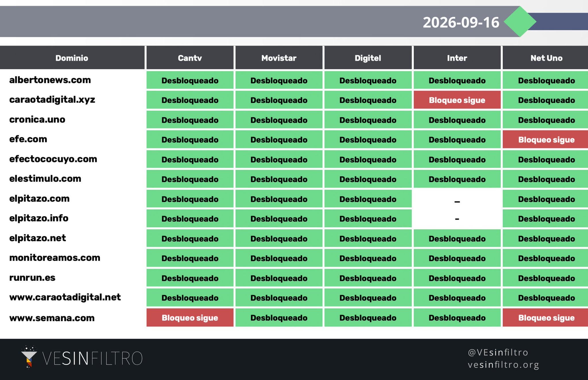
Task: Click the Bloqueo sigue cell for efe.com on Net Uno
Action: click(546, 140)
